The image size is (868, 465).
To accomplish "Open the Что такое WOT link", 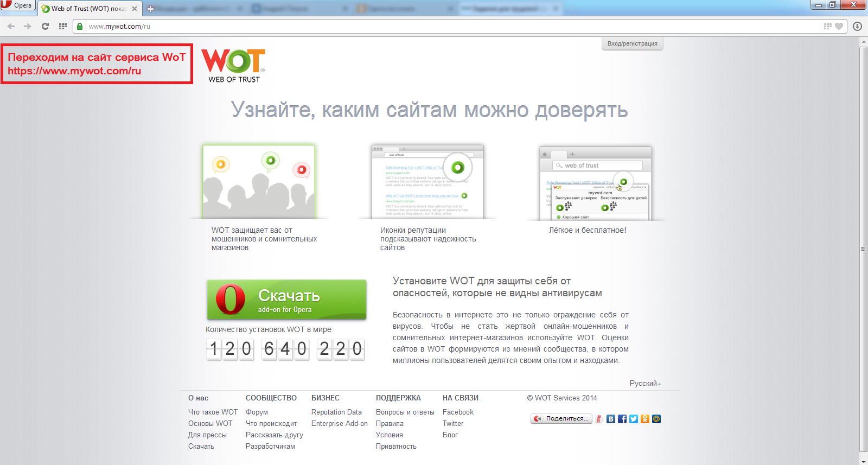I will coord(213,412).
